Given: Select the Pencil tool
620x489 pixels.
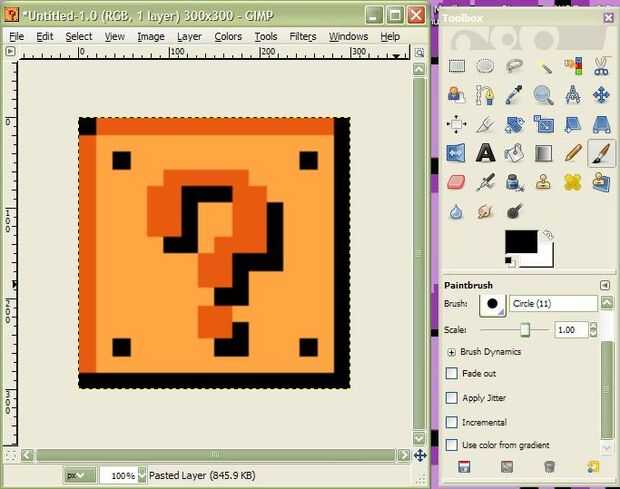Looking at the screenshot, I should pyautogui.click(x=573, y=153).
